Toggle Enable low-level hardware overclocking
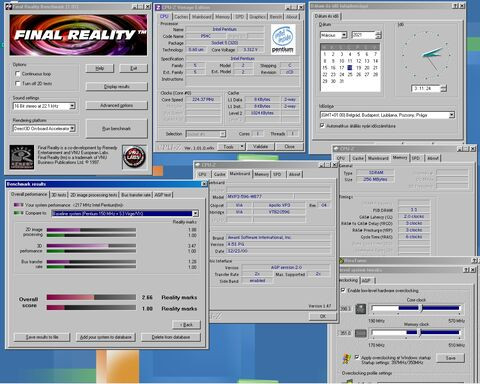 pyautogui.click(x=343, y=290)
